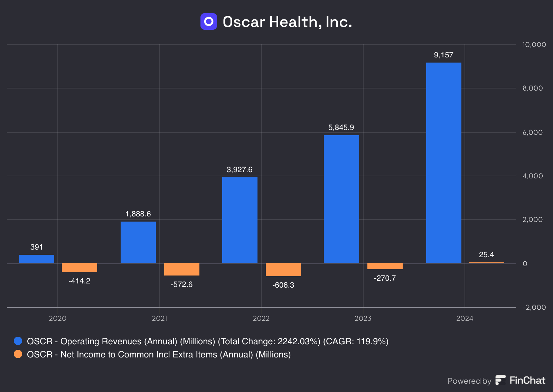553x392 pixels.
Task: Click the Oscar Health, Inc. chart title
Action: pyautogui.click(x=287, y=22)
